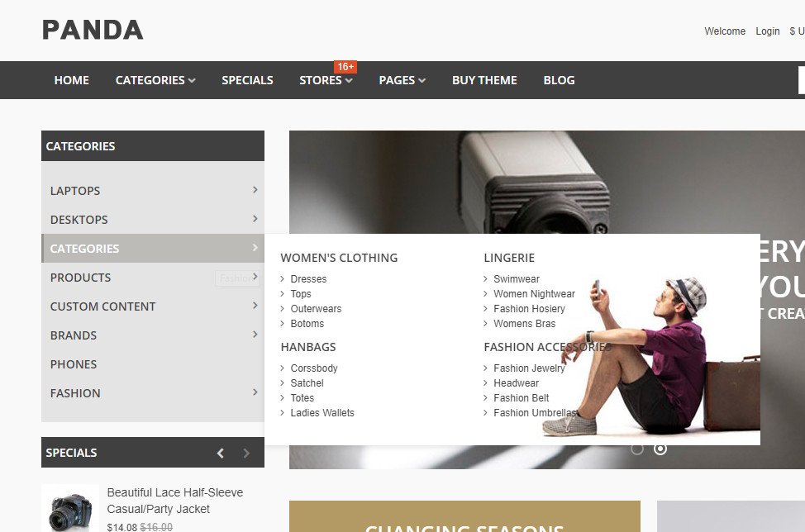Click the Login link

click(x=768, y=31)
